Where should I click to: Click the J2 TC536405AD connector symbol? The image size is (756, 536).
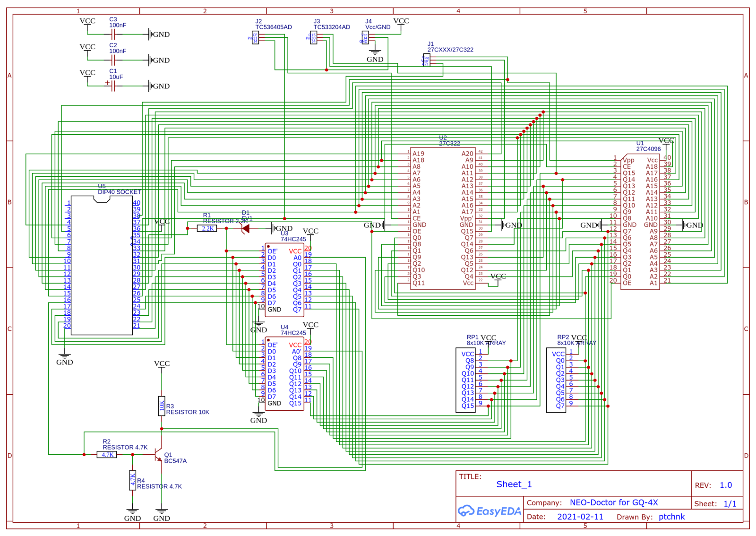click(x=255, y=38)
